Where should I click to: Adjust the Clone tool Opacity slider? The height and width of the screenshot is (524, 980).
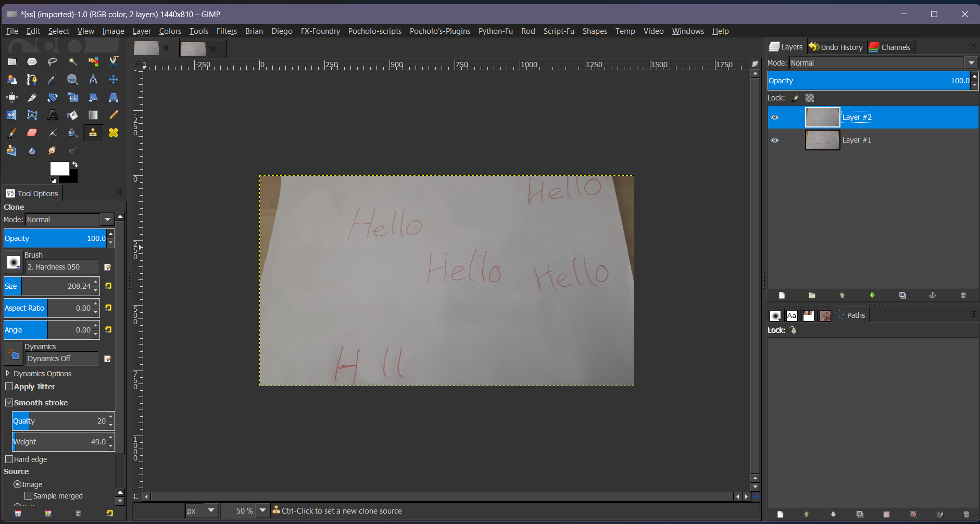55,238
